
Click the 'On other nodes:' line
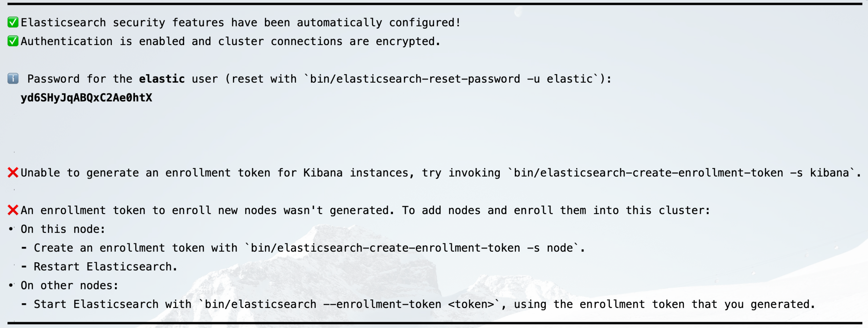pyautogui.click(x=70, y=285)
